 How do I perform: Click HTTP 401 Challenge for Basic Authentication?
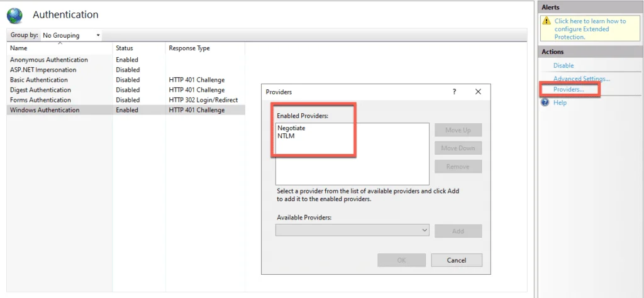(197, 80)
